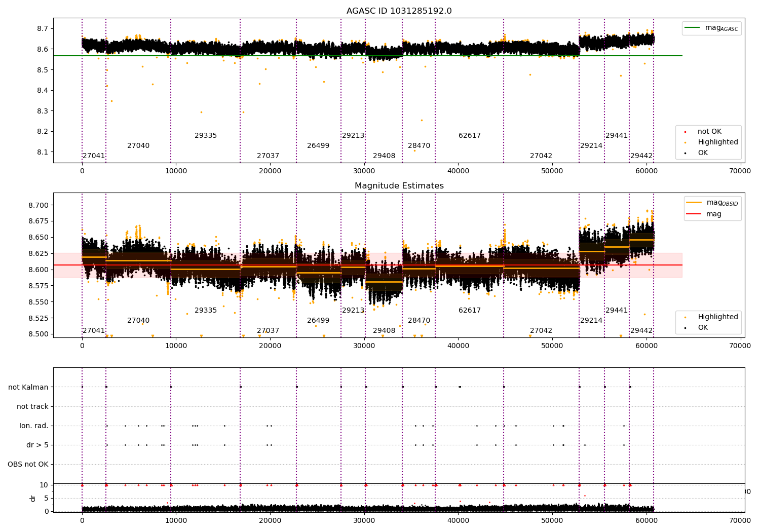
Task: Click OBSID label 27040 in the top plot
Action: pyautogui.click(x=138, y=146)
